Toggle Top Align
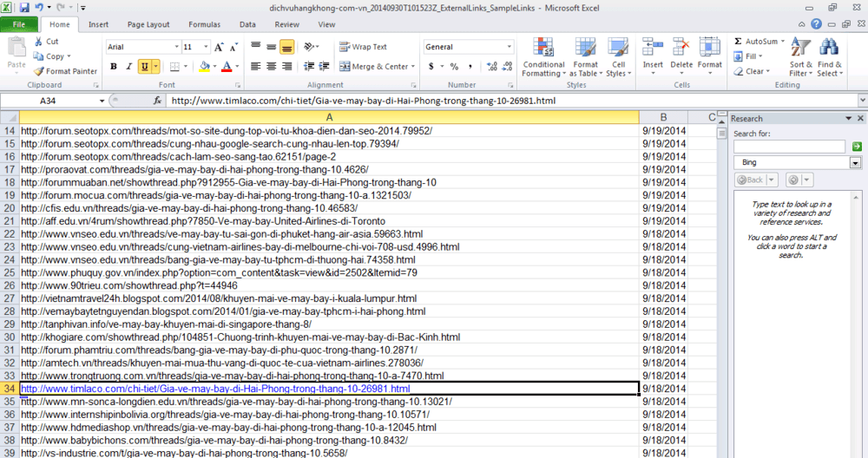Viewport: 868px width, 458px height. click(256, 47)
